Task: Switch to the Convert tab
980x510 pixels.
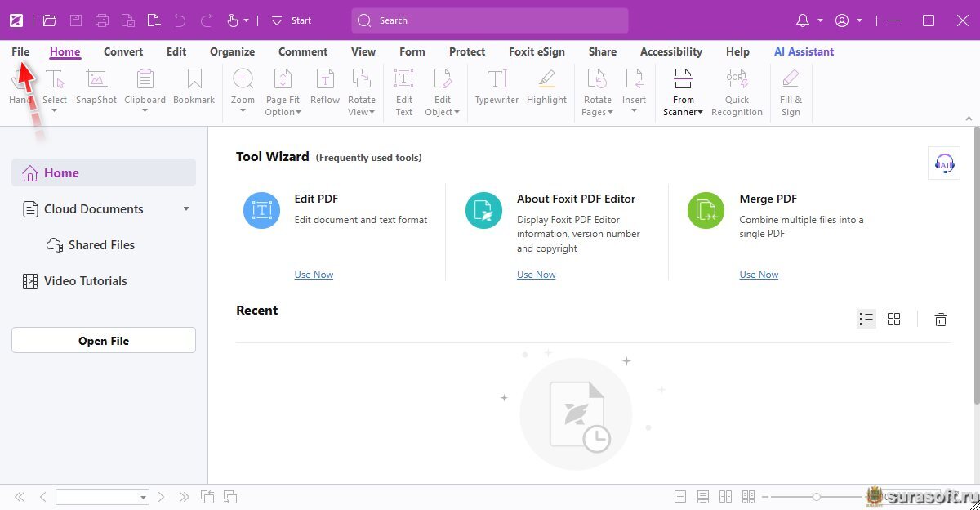Action: (x=123, y=51)
